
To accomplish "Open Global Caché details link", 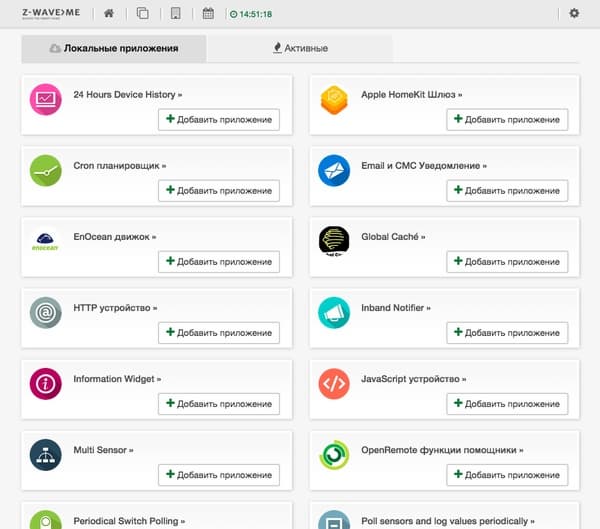I will [393, 237].
